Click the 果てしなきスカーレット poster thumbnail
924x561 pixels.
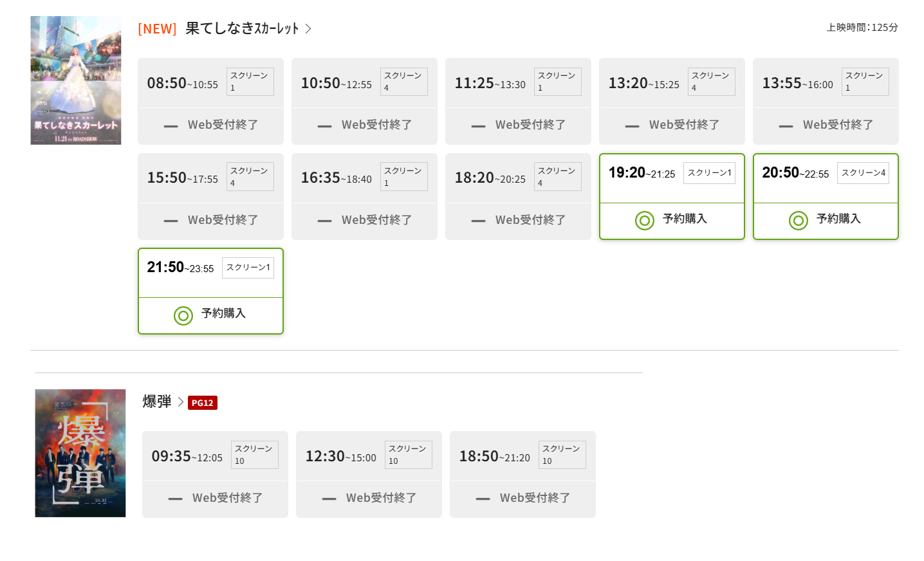(75, 80)
